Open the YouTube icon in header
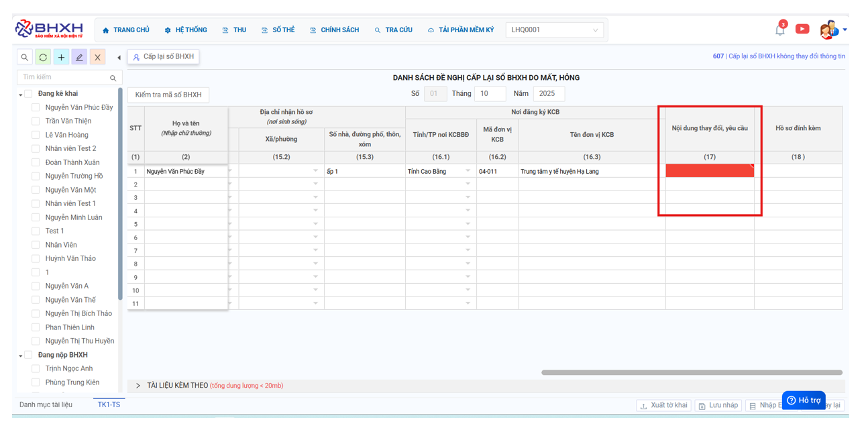The image size is (868, 428). click(802, 29)
